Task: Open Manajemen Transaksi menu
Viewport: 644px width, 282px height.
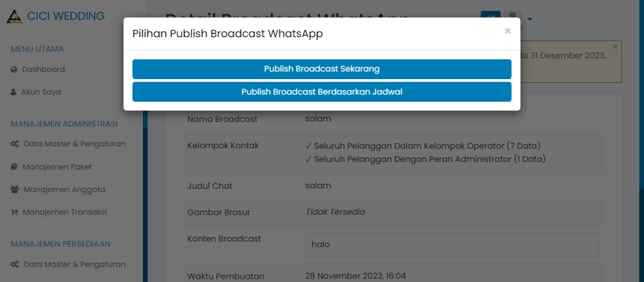Action: pos(65,212)
